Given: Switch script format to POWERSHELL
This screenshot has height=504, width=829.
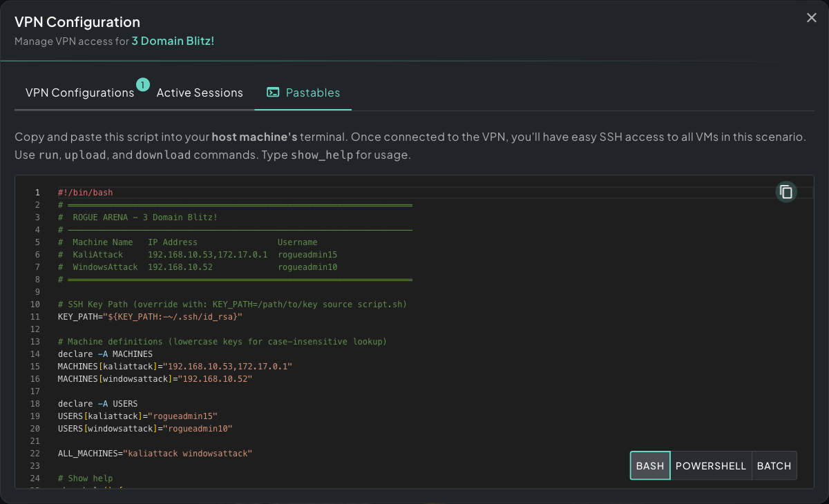Looking at the screenshot, I should point(711,465).
